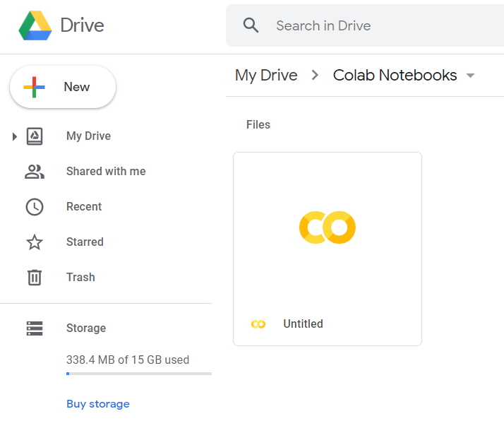Image resolution: width=504 pixels, height=421 pixels.
Task: Click the search magnifier icon
Action: [x=251, y=25]
